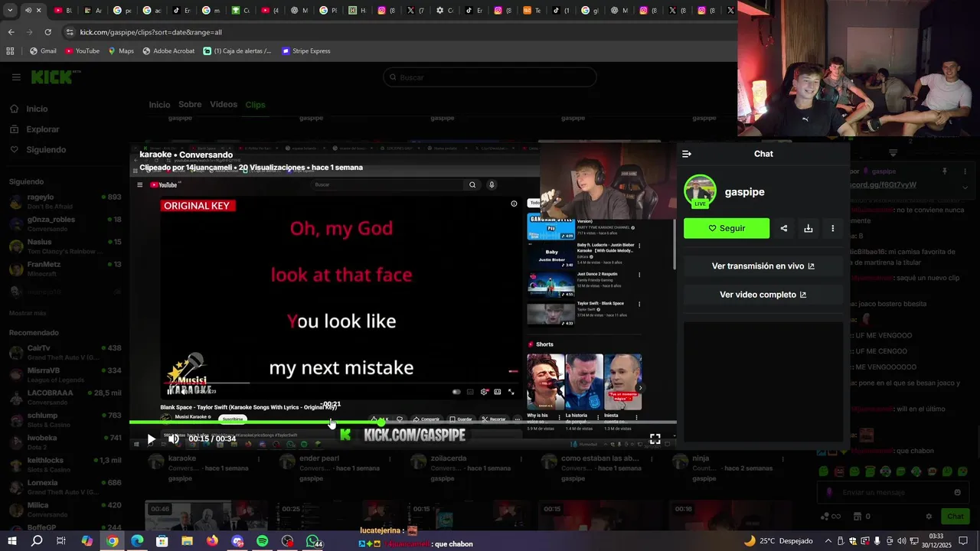The height and width of the screenshot is (551, 980).
Task: Open File Explorer from the taskbar
Action: [187, 541]
